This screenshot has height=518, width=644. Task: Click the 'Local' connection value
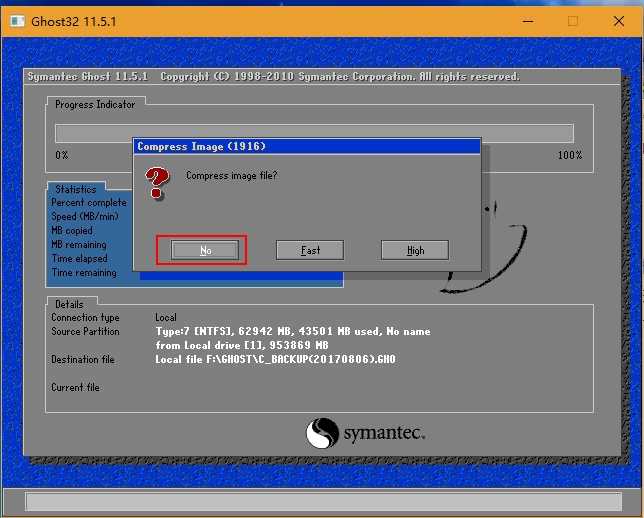(166, 318)
